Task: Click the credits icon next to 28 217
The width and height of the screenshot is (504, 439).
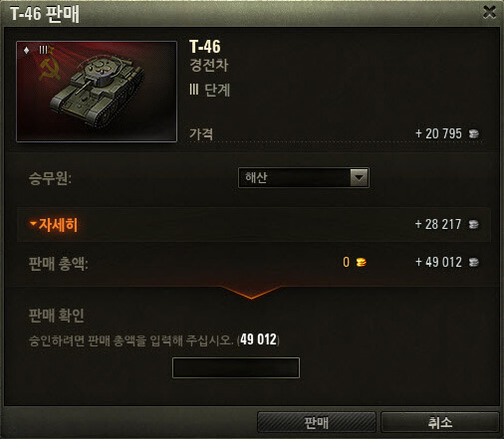Action: (x=474, y=224)
